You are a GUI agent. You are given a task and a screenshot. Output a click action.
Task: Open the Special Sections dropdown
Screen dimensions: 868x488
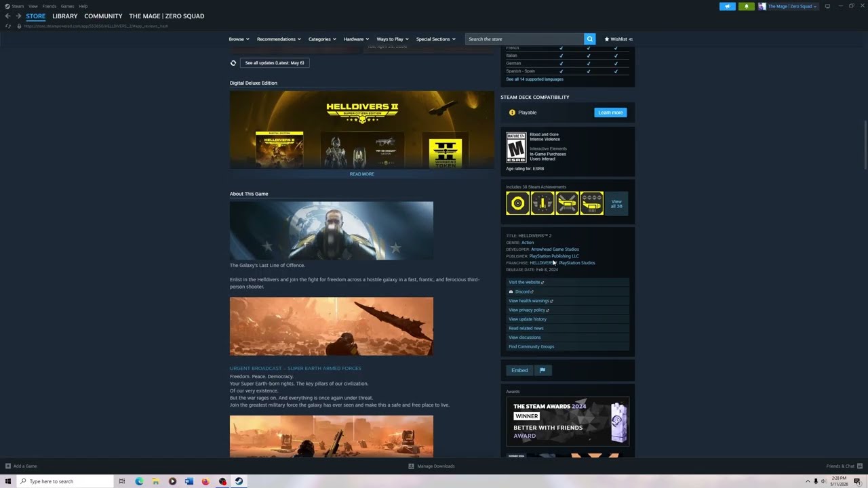pos(435,39)
